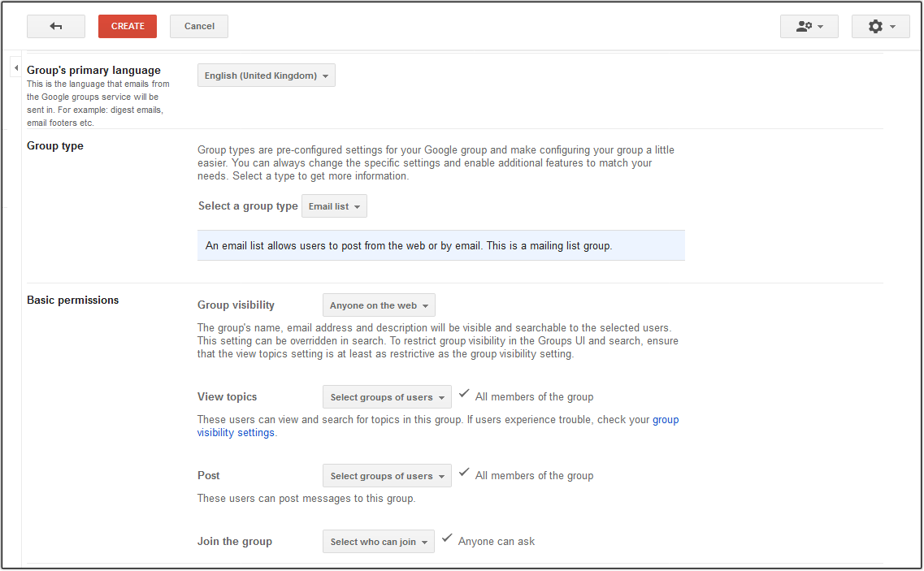
Task: Open the Post permissions dropdown
Action: (x=387, y=475)
